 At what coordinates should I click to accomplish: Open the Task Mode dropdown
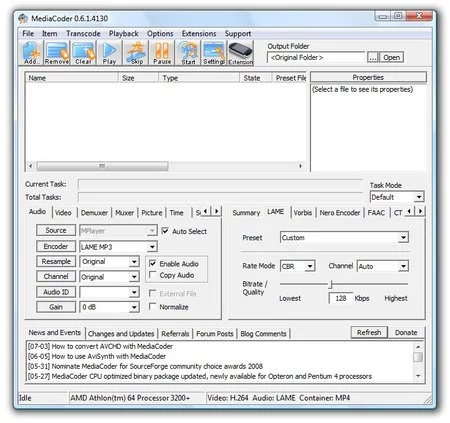(x=419, y=197)
